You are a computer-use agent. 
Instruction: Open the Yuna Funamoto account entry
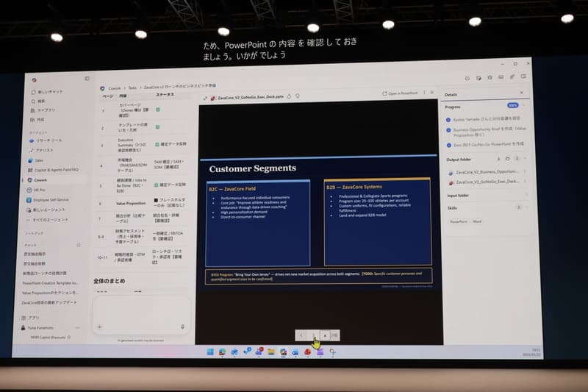[37, 328]
